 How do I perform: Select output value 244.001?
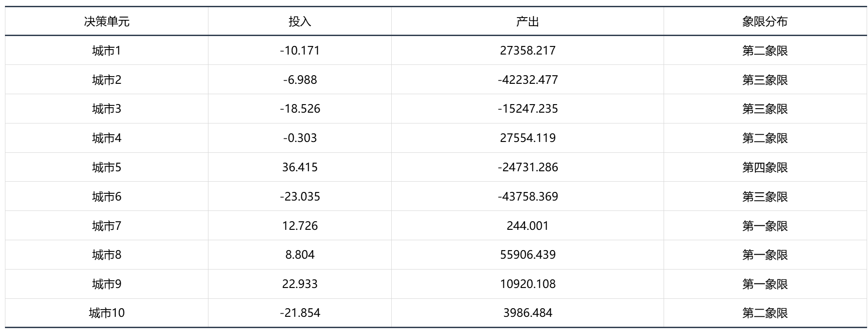528,225
